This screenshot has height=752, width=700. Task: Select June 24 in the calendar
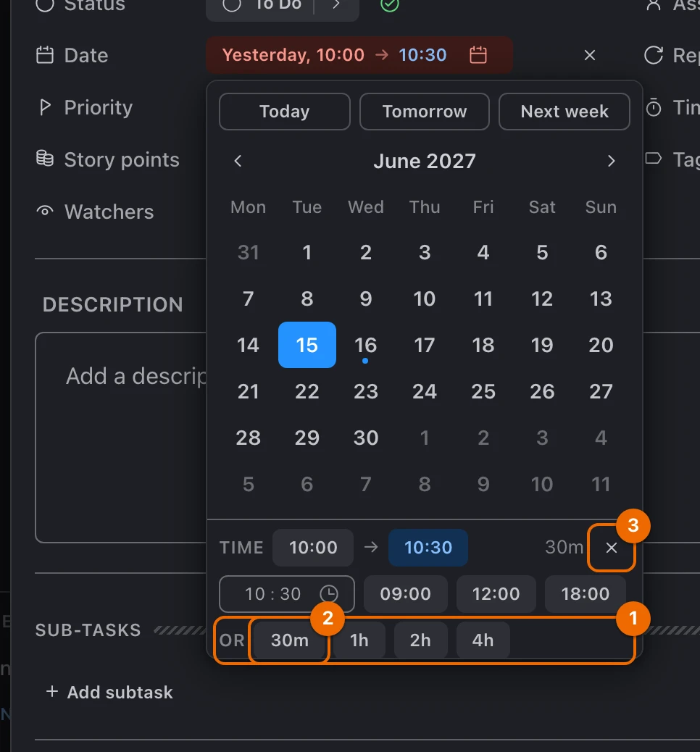pyautogui.click(x=425, y=391)
